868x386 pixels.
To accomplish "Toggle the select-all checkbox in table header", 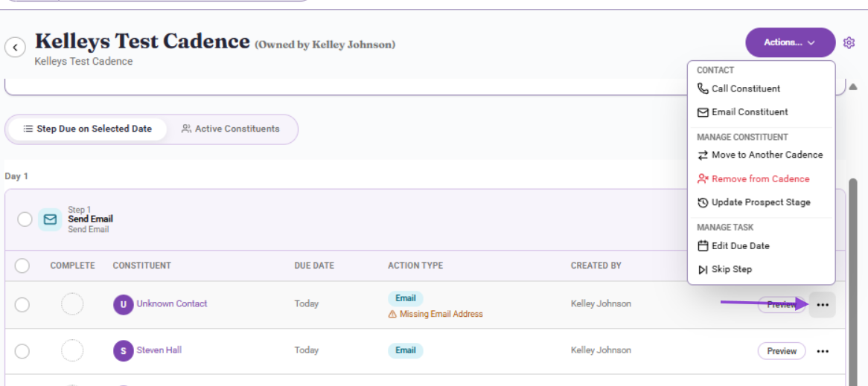I will coord(22,266).
